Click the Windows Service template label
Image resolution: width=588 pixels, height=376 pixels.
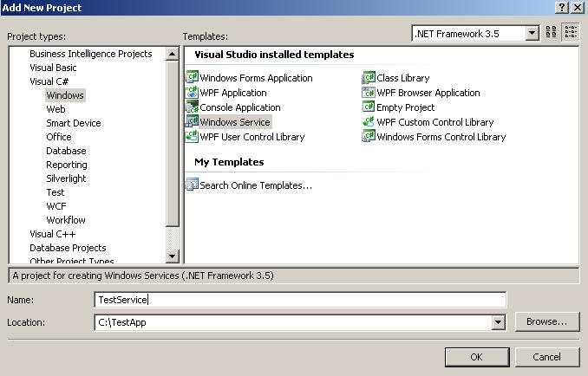pyautogui.click(x=235, y=122)
